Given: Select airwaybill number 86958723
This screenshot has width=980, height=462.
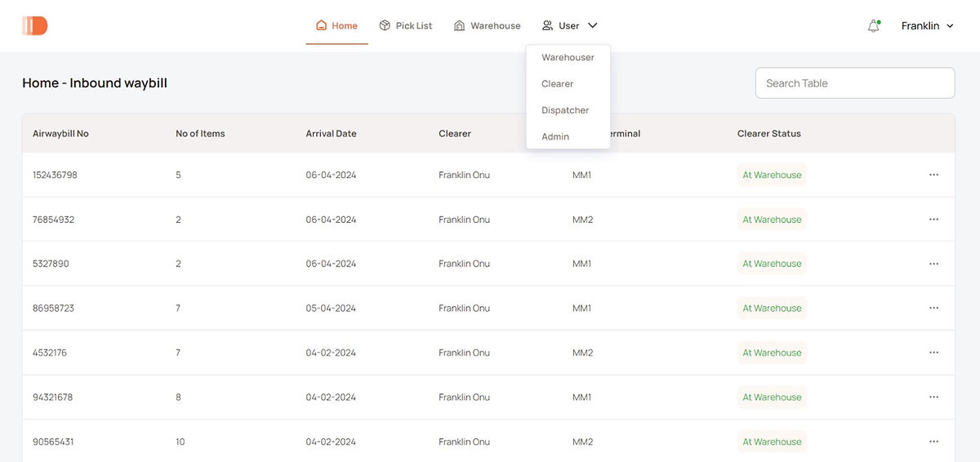Looking at the screenshot, I should 54,308.
